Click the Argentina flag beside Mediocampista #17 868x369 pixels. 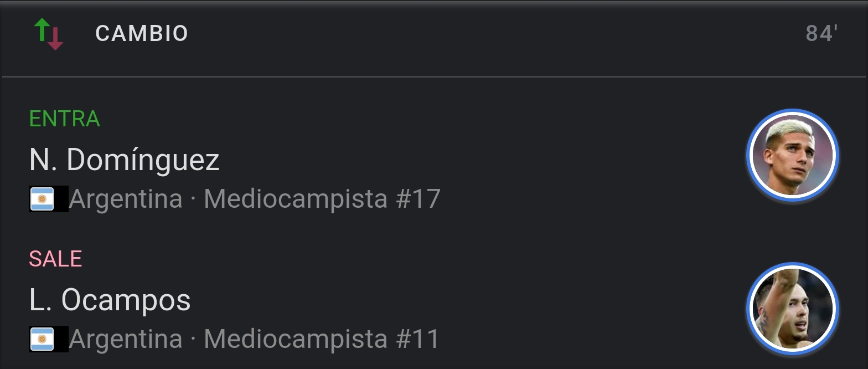tap(42, 199)
